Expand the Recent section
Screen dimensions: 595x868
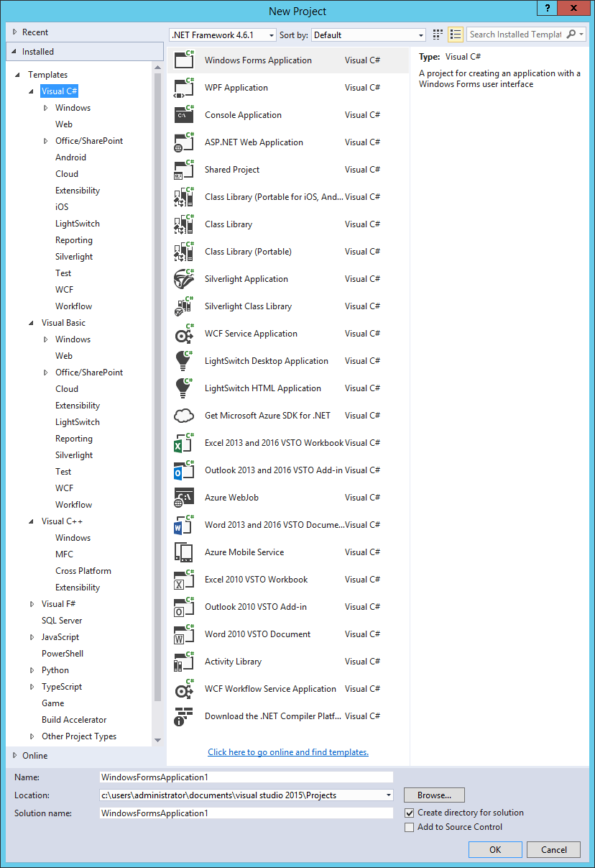[15, 32]
